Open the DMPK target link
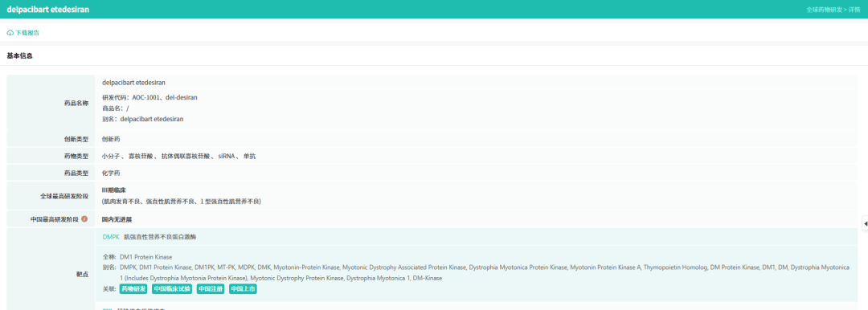868x310 pixels. [x=111, y=237]
